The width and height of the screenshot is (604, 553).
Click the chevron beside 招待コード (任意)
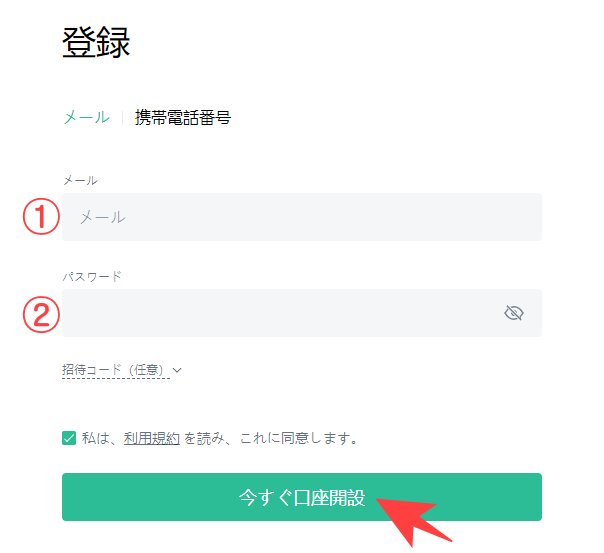coord(177,370)
